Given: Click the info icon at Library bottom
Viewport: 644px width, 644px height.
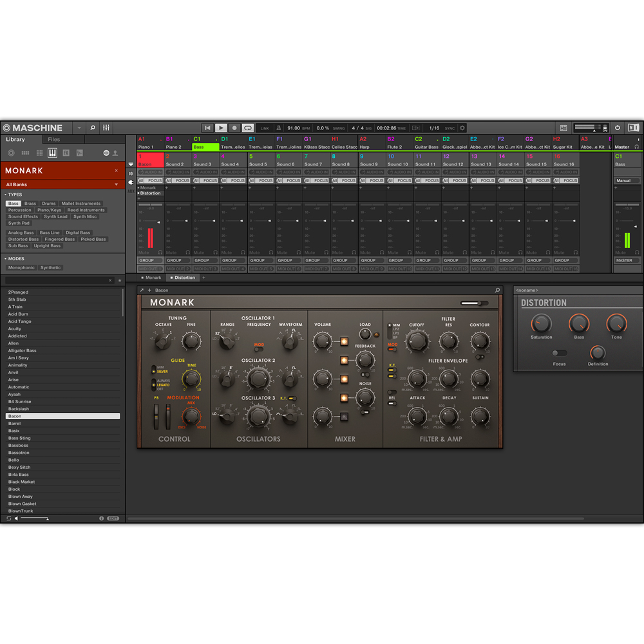Looking at the screenshot, I should click(x=102, y=518).
